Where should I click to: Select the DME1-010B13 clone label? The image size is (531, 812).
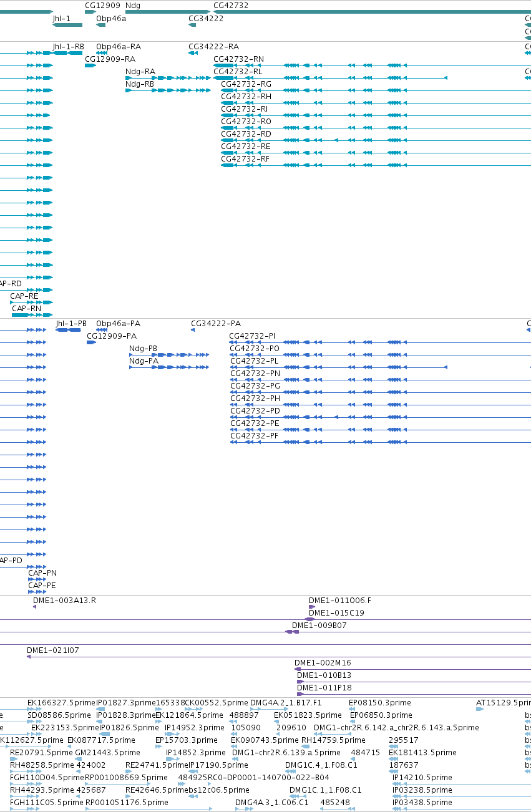[x=324, y=675]
